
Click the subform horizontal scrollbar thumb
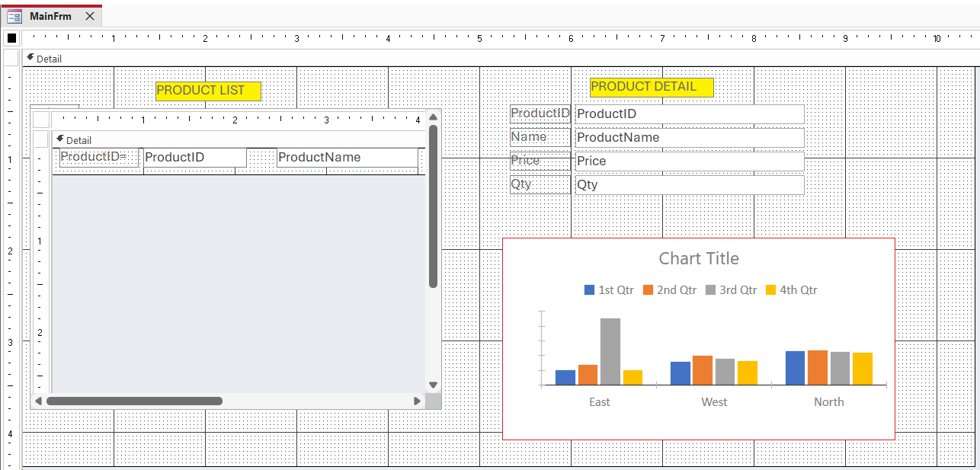click(x=134, y=401)
